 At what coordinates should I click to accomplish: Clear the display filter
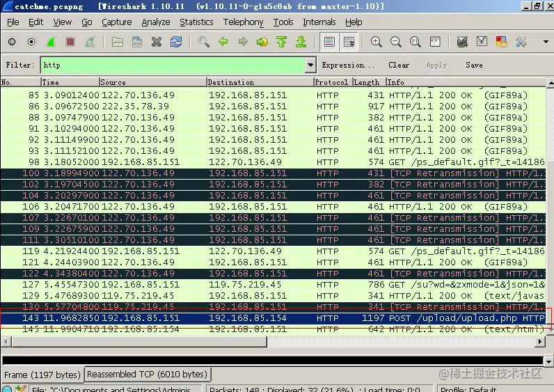pos(399,65)
